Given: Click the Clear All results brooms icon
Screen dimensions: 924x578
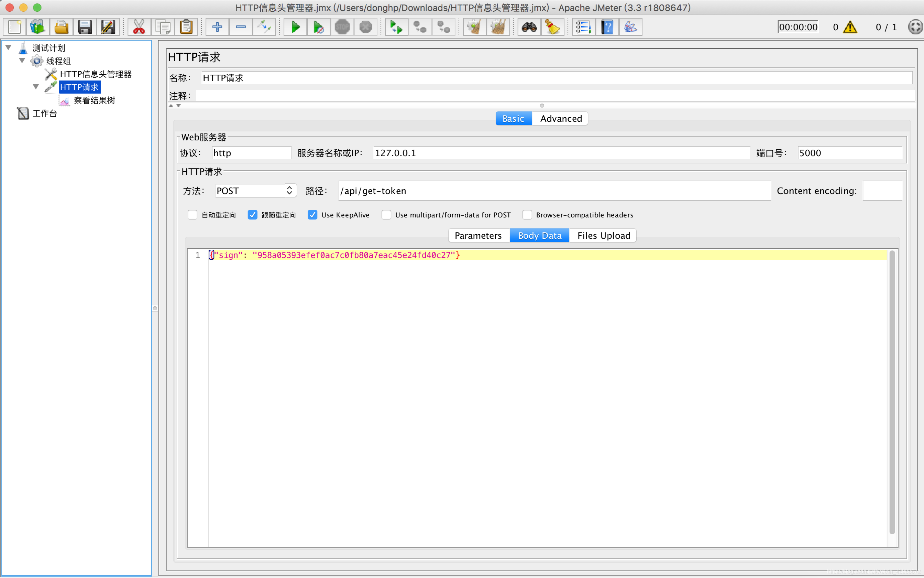Looking at the screenshot, I should click(x=498, y=27).
